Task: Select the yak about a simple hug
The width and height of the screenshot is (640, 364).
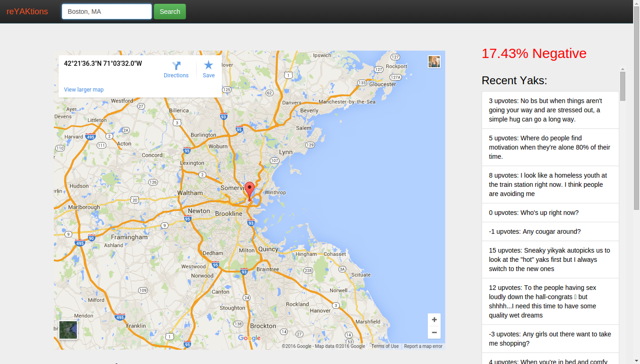Action: (x=550, y=110)
